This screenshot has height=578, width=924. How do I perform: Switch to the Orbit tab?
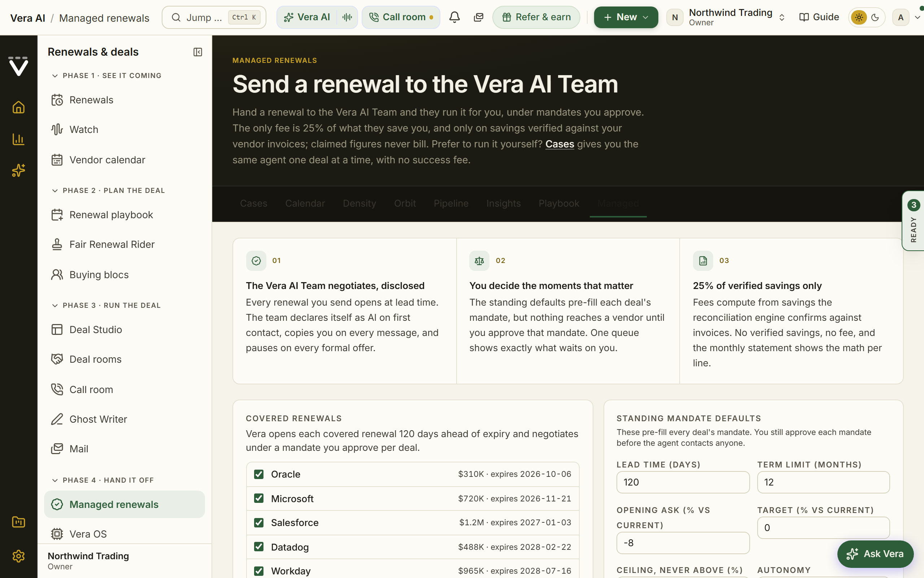(405, 203)
